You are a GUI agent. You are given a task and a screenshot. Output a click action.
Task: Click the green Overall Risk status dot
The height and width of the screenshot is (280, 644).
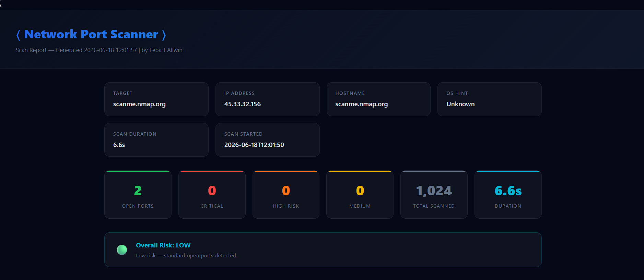tap(122, 250)
